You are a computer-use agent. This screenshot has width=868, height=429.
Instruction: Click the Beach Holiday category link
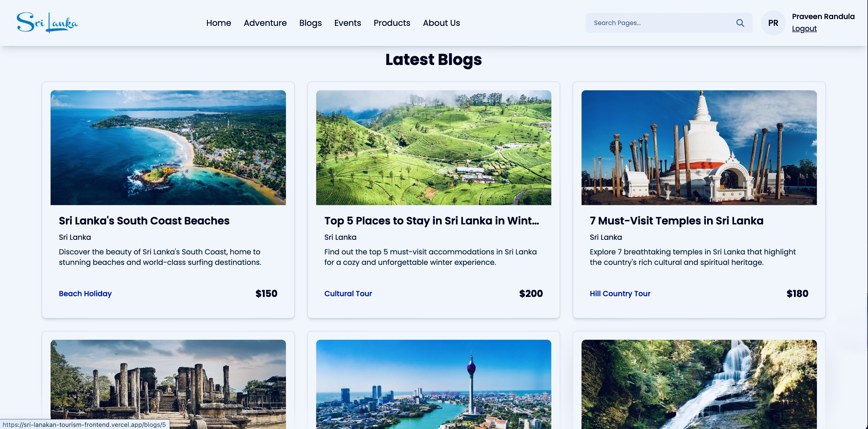tap(85, 293)
